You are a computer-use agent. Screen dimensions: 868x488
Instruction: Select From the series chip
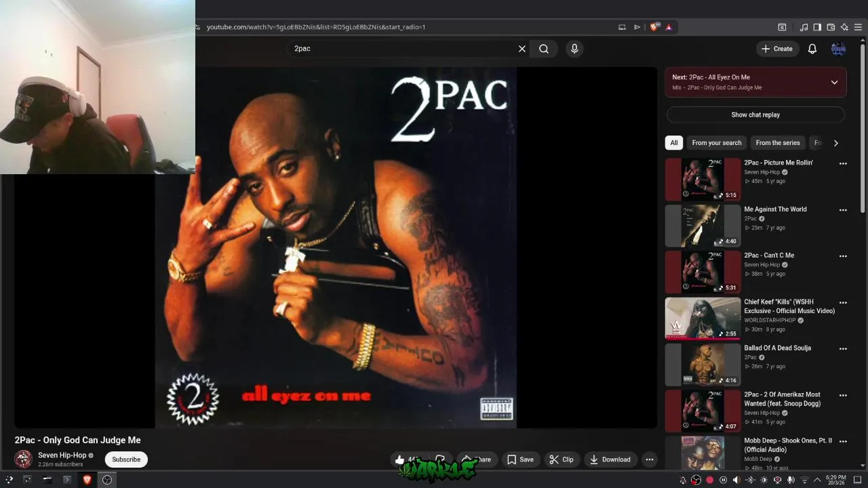pyautogui.click(x=778, y=143)
